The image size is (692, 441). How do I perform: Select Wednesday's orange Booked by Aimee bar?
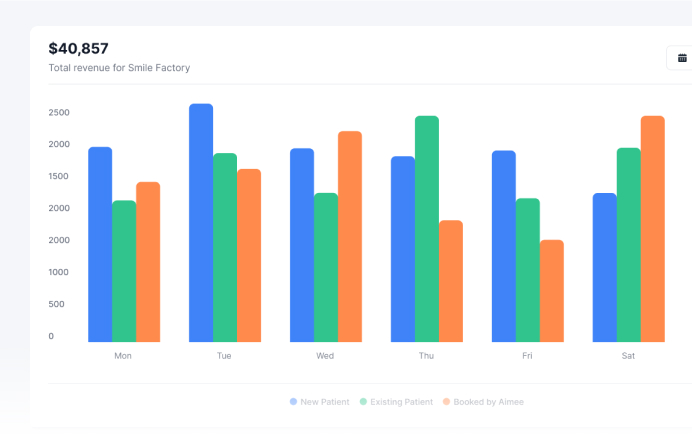(x=350, y=237)
